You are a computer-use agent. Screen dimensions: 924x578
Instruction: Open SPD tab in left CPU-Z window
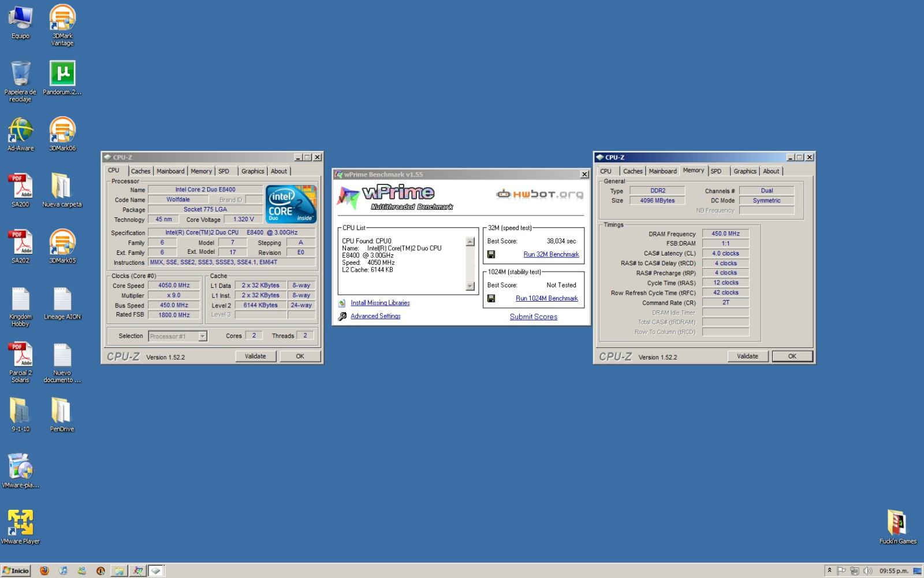(224, 171)
